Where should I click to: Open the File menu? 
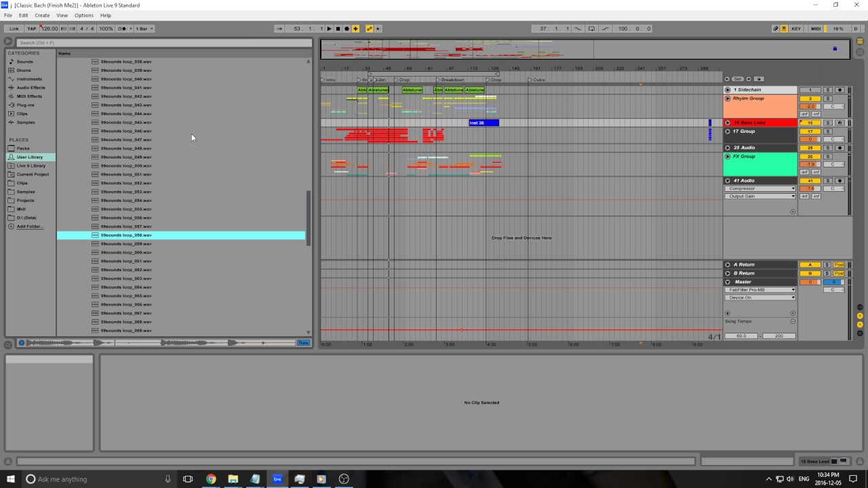pos(8,15)
